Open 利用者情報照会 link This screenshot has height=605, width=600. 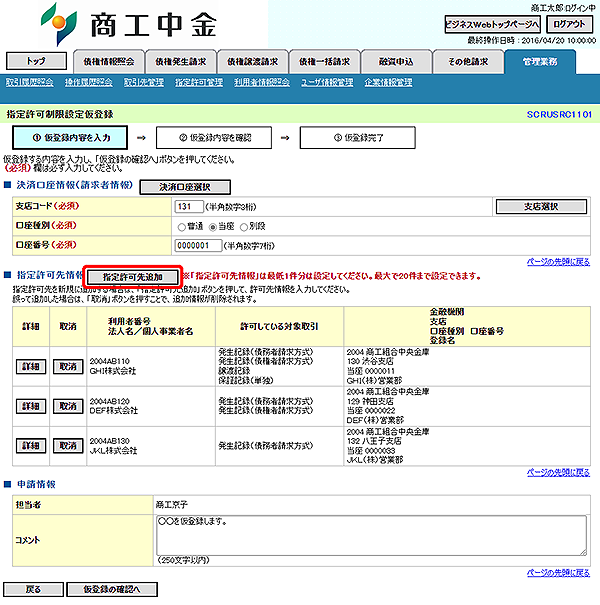[x=262, y=82]
